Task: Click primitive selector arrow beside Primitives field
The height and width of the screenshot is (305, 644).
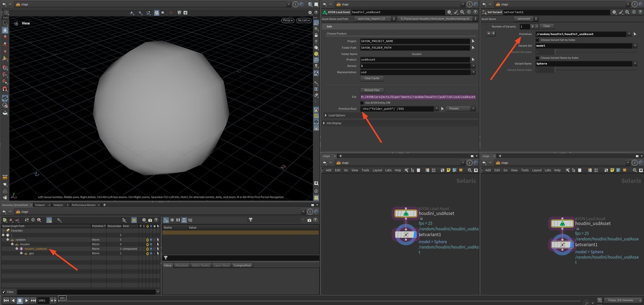Action: point(635,34)
